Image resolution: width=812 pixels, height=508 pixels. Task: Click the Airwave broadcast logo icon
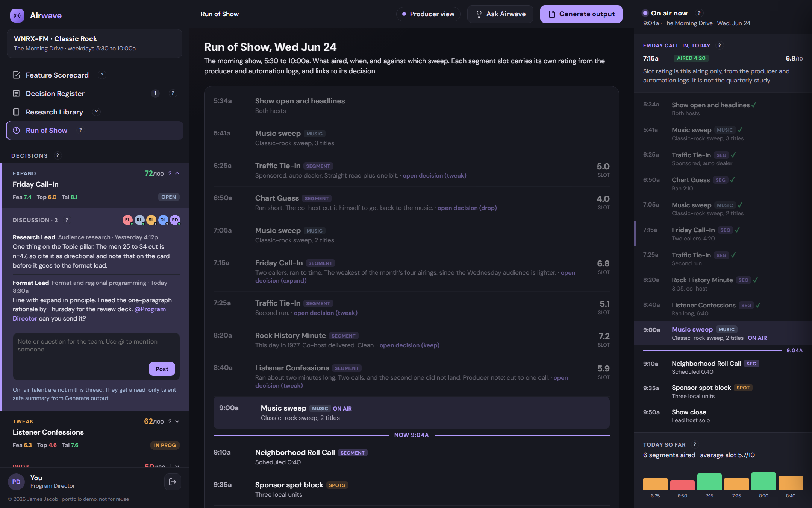(x=17, y=15)
